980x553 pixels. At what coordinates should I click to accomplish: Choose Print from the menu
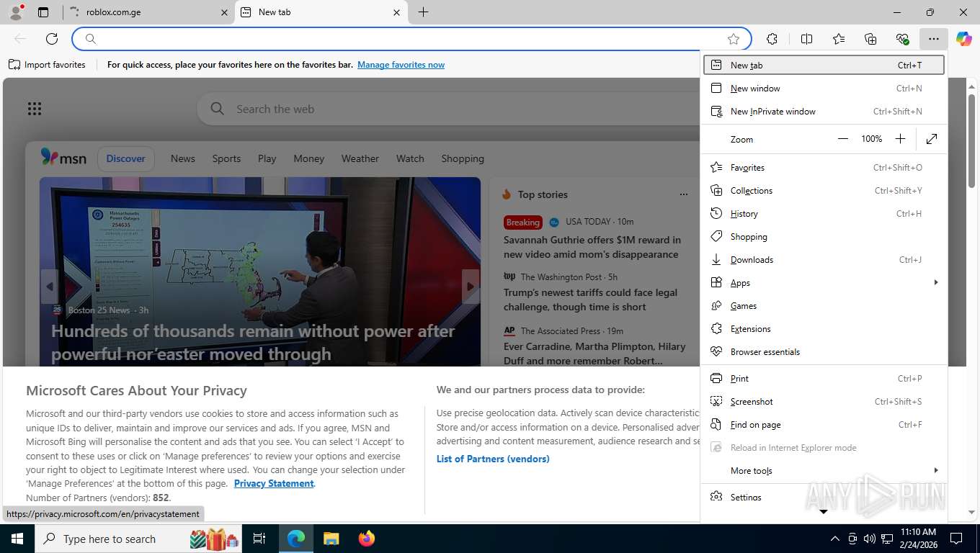(x=824, y=378)
